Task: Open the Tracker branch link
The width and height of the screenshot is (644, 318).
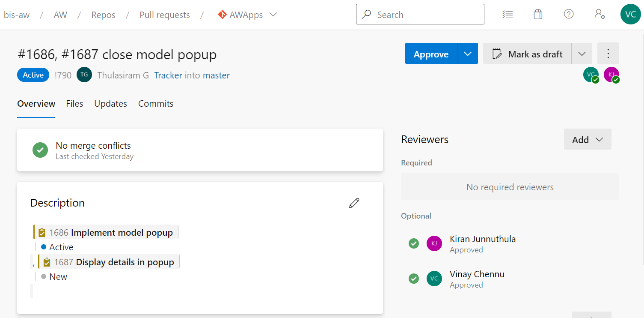Action: [x=168, y=75]
